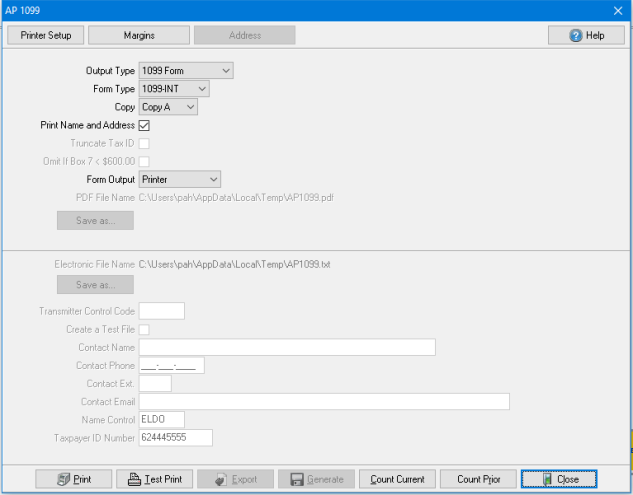Image resolution: width=633 pixels, height=495 pixels.
Task: Open the Form Type 1099-INT dropdown
Action: tap(174, 89)
